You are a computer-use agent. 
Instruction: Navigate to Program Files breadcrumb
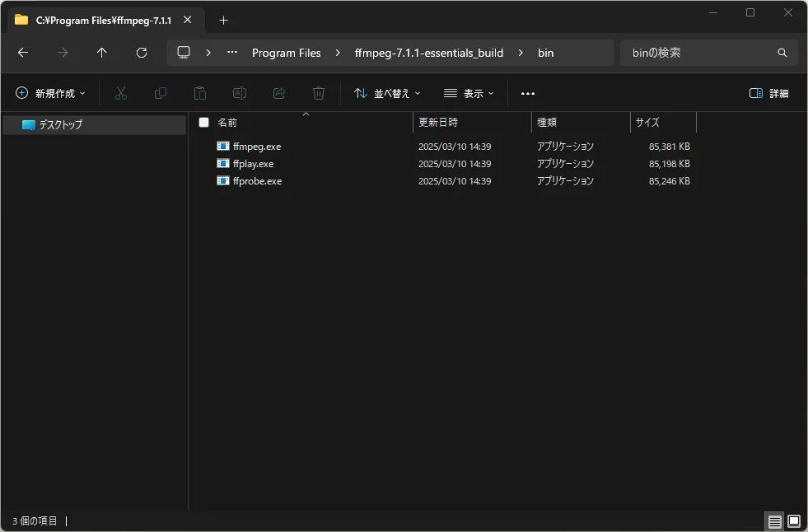tap(287, 53)
